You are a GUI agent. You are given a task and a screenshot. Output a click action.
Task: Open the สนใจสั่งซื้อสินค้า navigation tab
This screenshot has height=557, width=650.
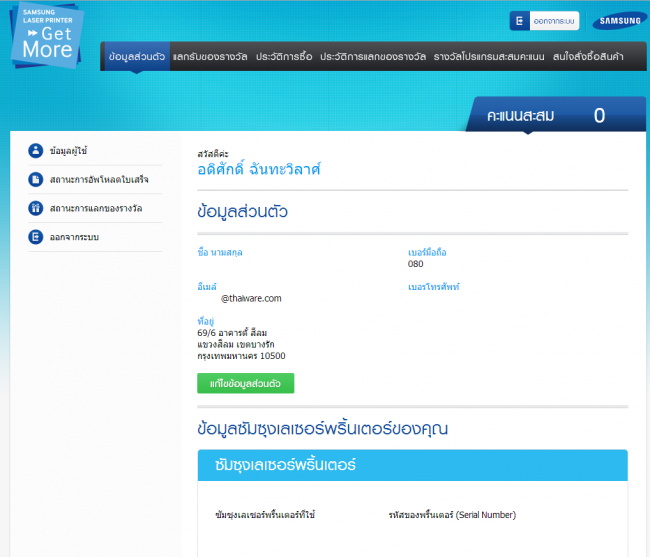pos(588,56)
